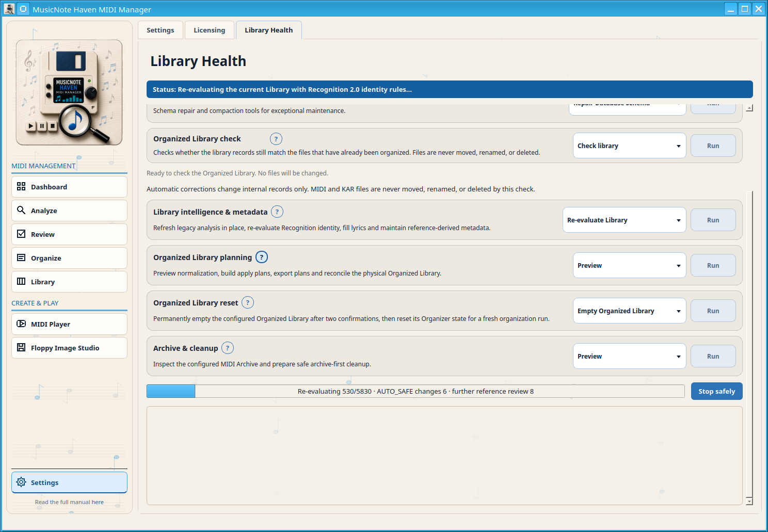Click 'Ready to check the Organized Library' text
This screenshot has width=768, height=532.
[237, 173]
